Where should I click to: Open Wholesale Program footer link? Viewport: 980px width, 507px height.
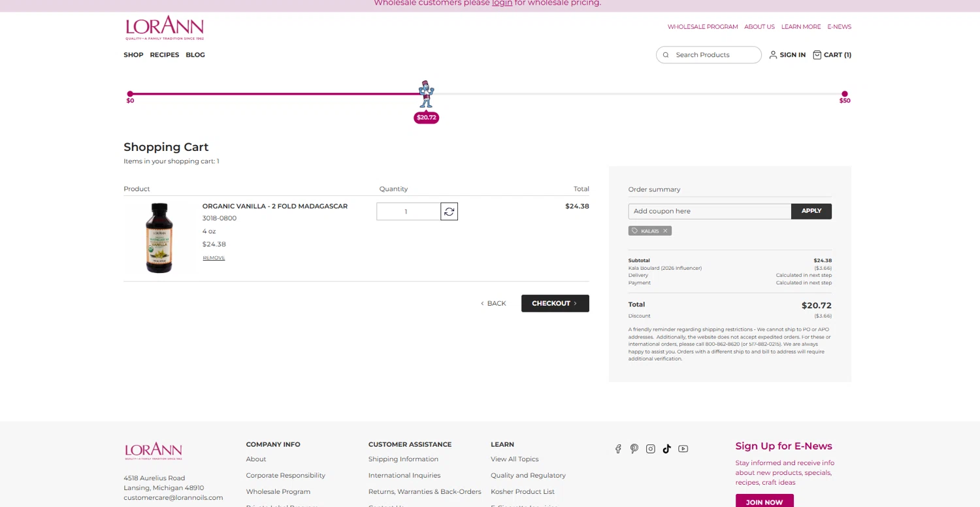coord(278,491)
